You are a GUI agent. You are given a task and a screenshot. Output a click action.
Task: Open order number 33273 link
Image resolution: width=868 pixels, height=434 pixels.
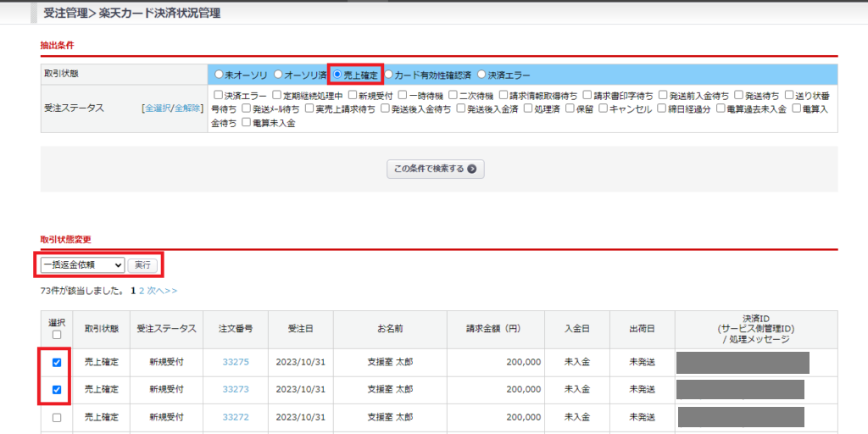(236, 390)
